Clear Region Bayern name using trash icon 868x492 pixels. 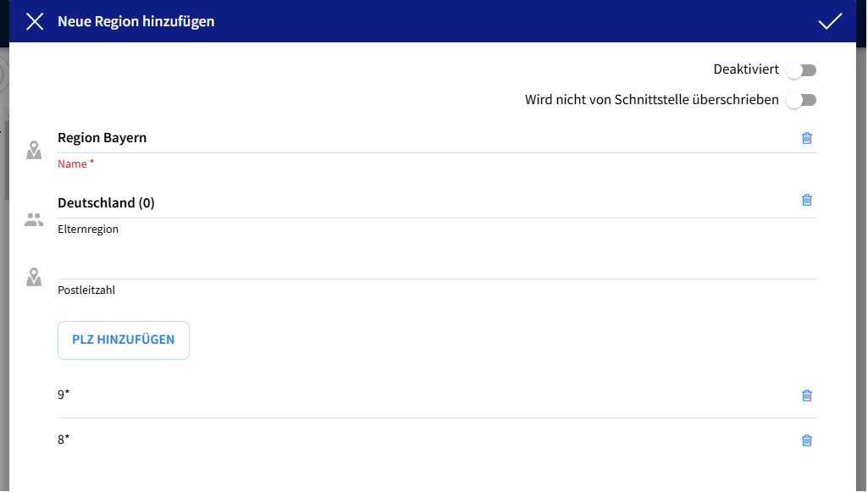pos(807,138)
